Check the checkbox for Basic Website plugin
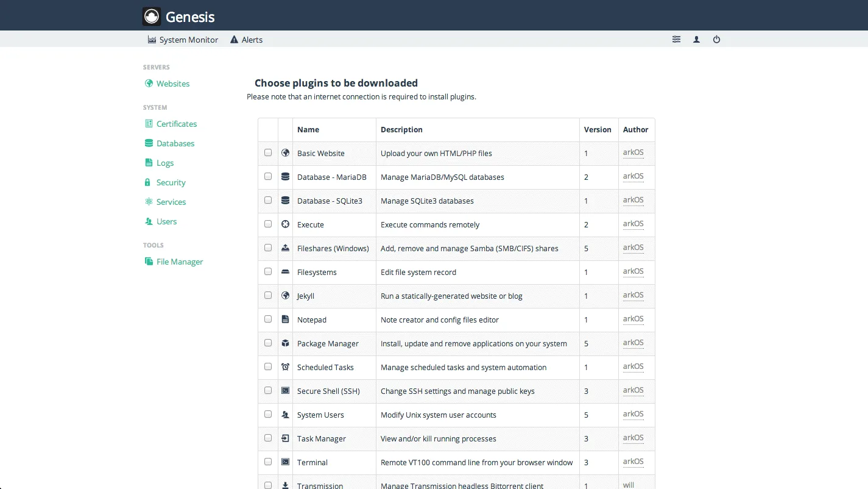This screenshot has width=868, height=489. (268, 152)
